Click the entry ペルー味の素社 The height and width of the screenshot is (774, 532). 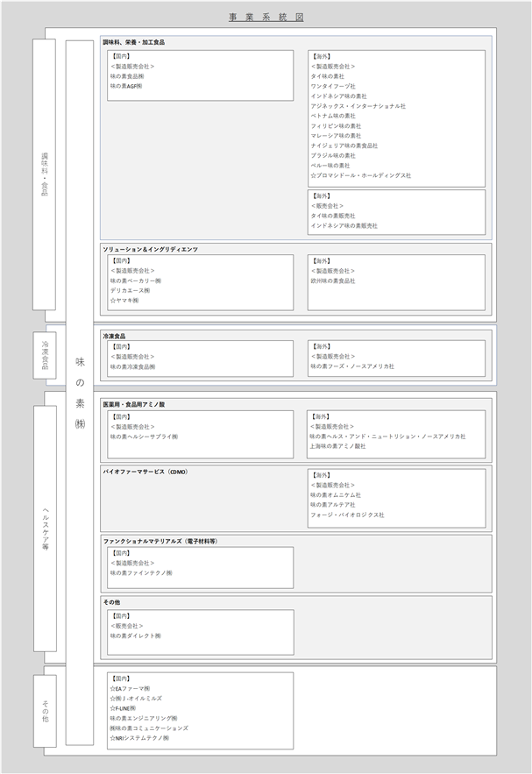330,166
